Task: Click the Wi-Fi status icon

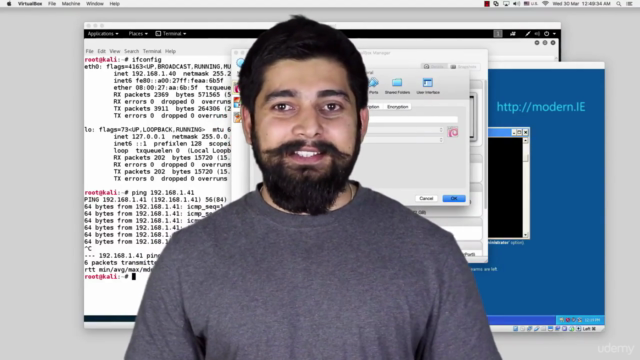Action: point(545,4)
